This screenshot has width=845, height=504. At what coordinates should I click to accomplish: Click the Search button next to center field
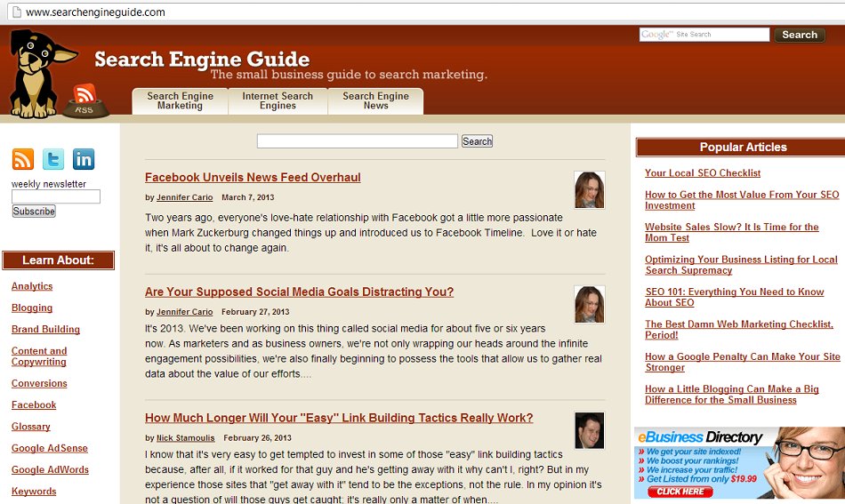pos(477,141)
